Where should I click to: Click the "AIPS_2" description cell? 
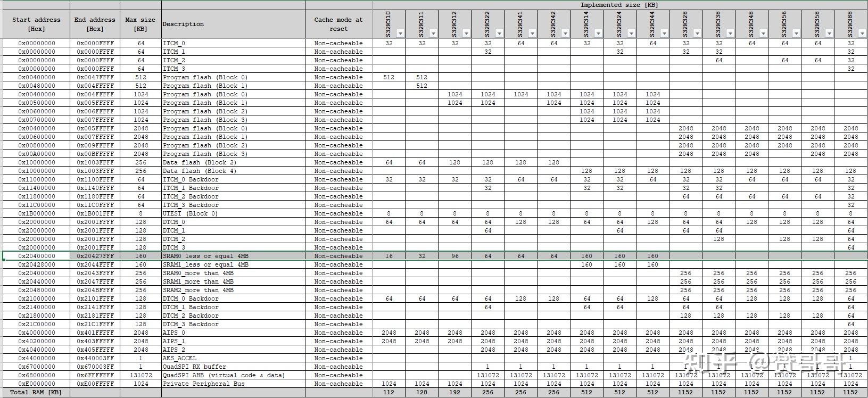coord(233,350)
